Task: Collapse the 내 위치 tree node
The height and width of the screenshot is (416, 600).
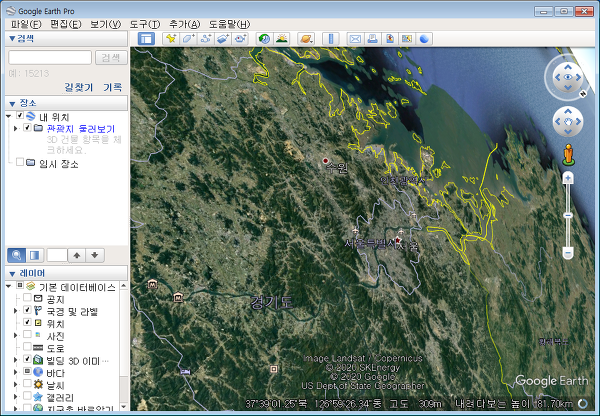Action: pos(9,116)
